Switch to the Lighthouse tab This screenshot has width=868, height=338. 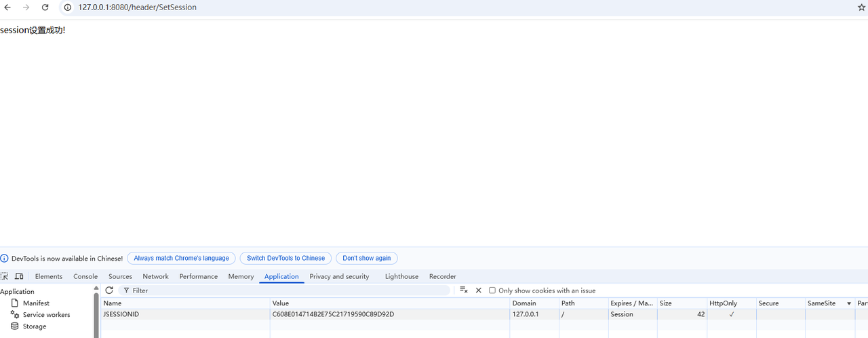[x=401, y=276]
